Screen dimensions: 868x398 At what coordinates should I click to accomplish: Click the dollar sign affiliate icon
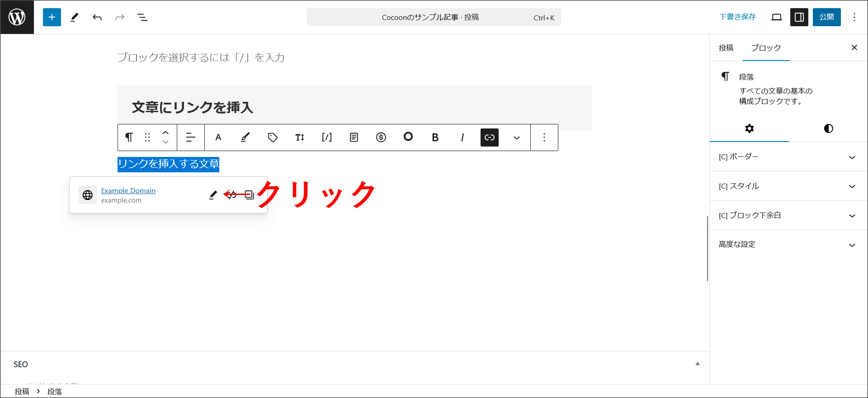click(381, 137)
